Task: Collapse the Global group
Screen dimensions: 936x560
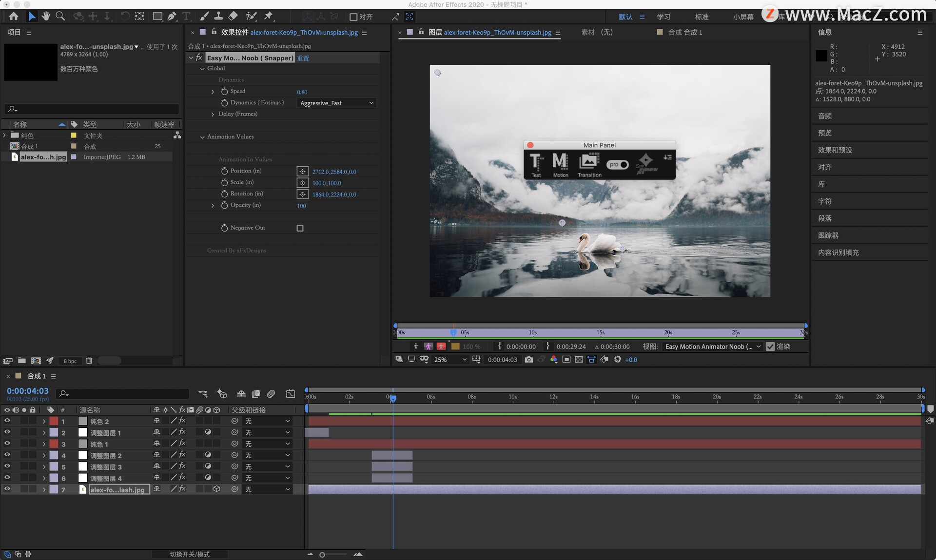Action: pos(202,69)
